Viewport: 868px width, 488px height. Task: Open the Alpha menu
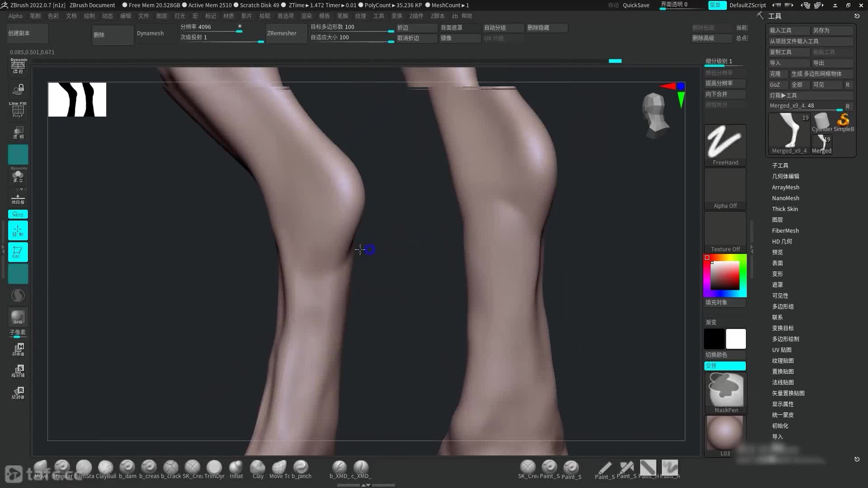coord(15,16)
